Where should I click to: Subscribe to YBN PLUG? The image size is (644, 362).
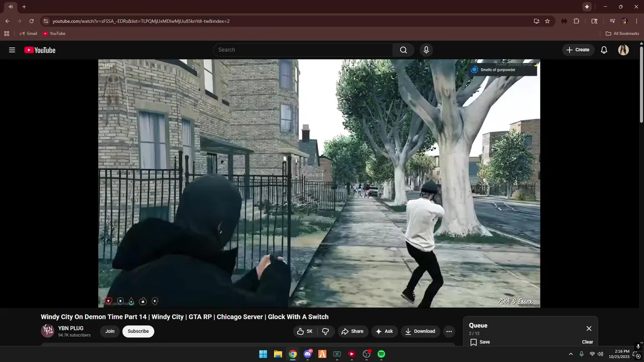138,331
